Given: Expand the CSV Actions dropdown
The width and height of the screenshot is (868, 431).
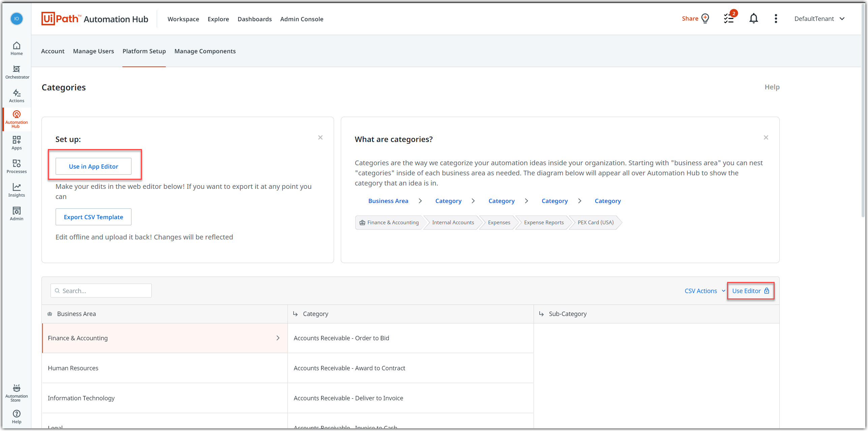Looking at the screenshot, I should coord(705,291).
